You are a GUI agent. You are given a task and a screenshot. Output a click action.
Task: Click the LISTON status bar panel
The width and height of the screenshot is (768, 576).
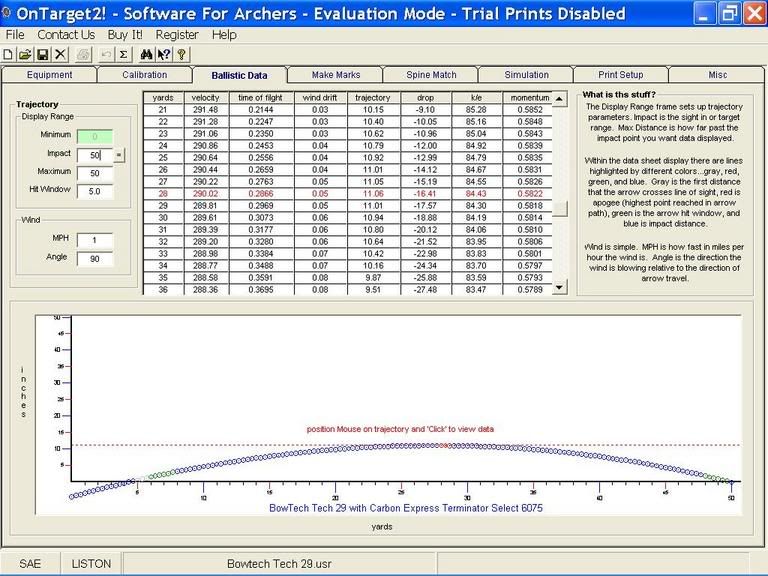point(91,564)
